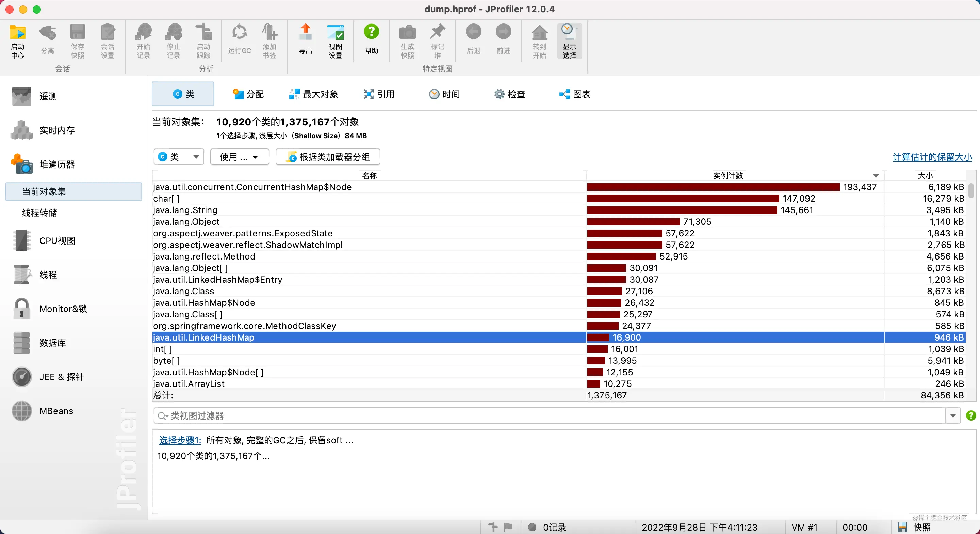Sort by the 实例计数 column header

pos(728,175)
